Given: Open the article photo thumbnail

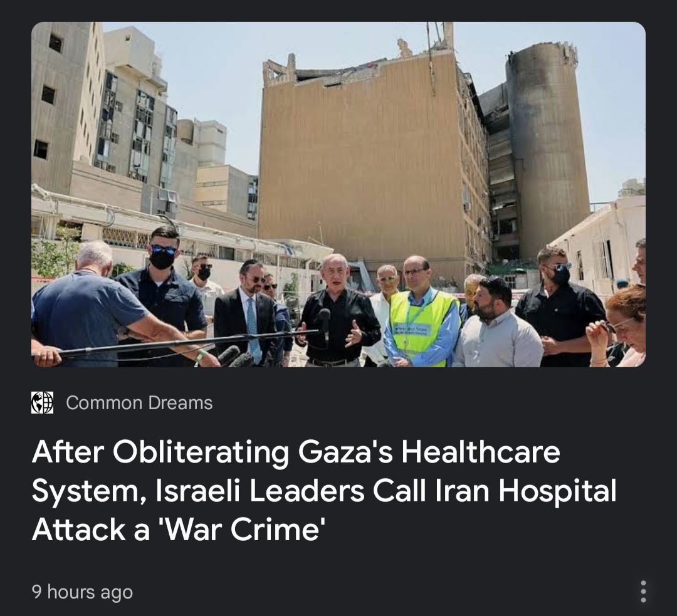Looking at the screenshot, I should click(x=338, y=194).
